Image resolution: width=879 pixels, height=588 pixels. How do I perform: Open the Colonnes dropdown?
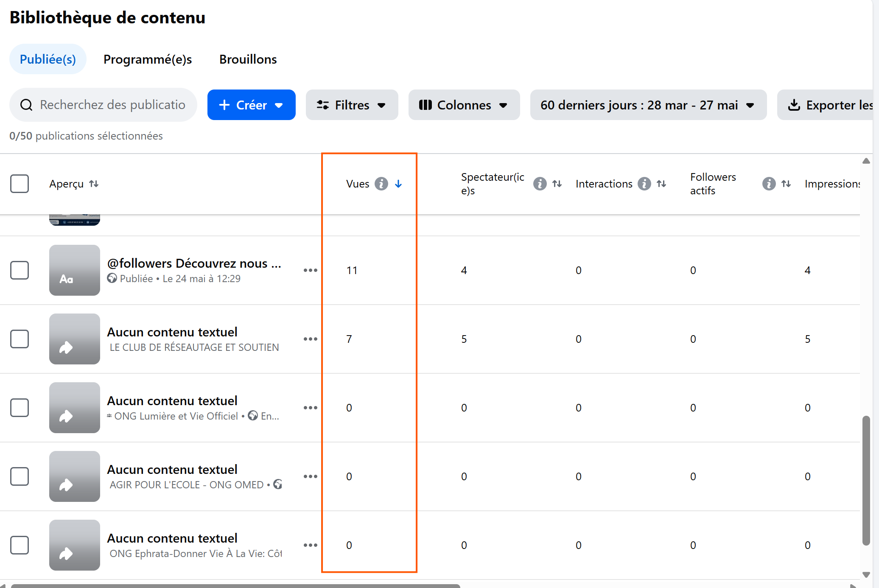464,105
